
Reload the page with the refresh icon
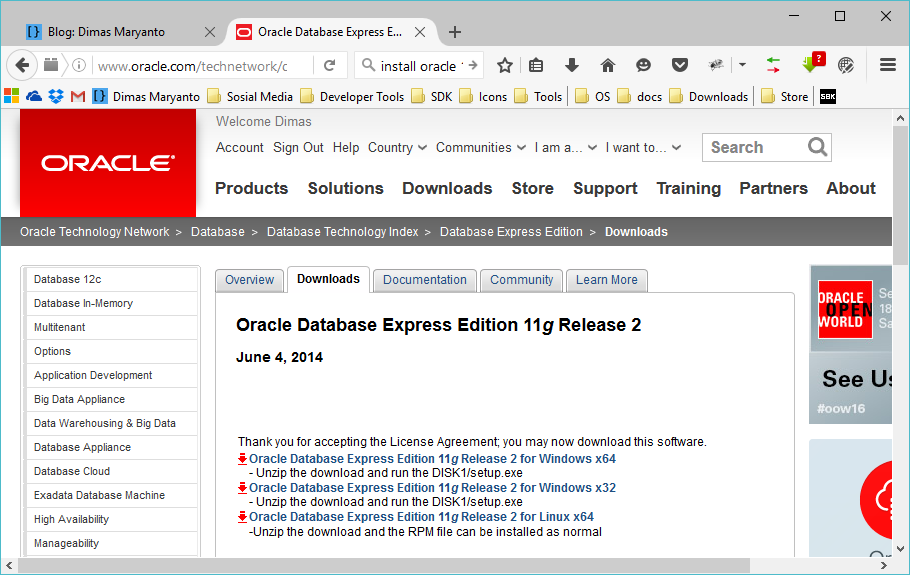pos(330,66)
